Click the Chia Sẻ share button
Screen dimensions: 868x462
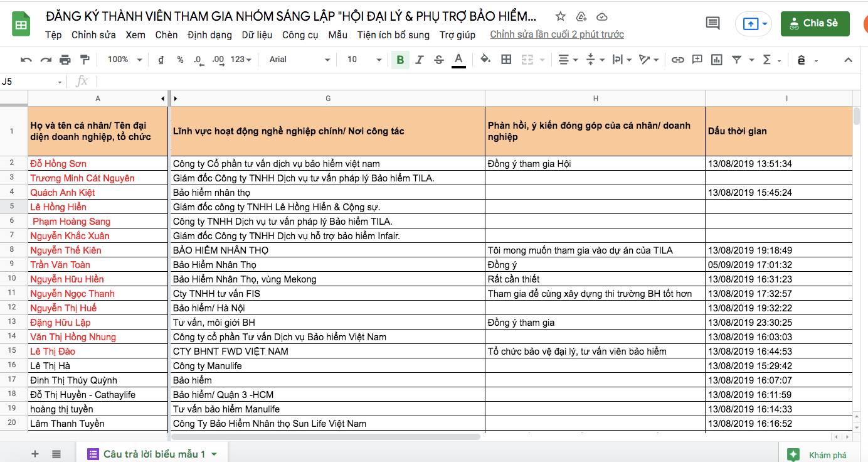click(x=815, y=23)
